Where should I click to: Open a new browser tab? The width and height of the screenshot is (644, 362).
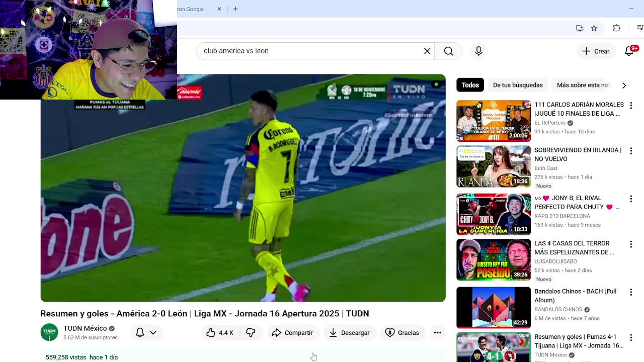(x=235, y=9)
